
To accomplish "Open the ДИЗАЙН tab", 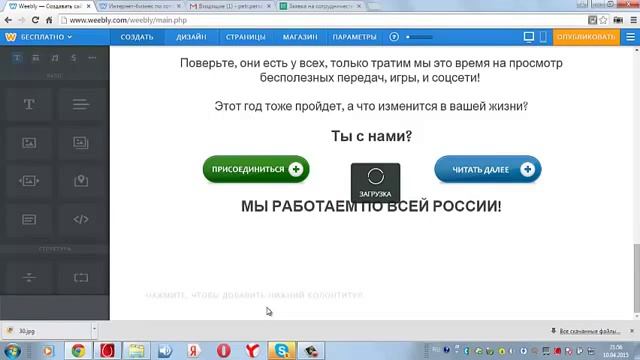I will (191, 37).
